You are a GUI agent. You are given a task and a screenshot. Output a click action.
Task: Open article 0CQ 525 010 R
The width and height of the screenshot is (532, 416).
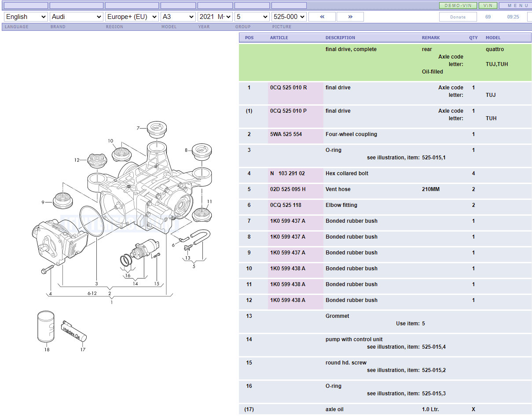(x=289, y=88)
